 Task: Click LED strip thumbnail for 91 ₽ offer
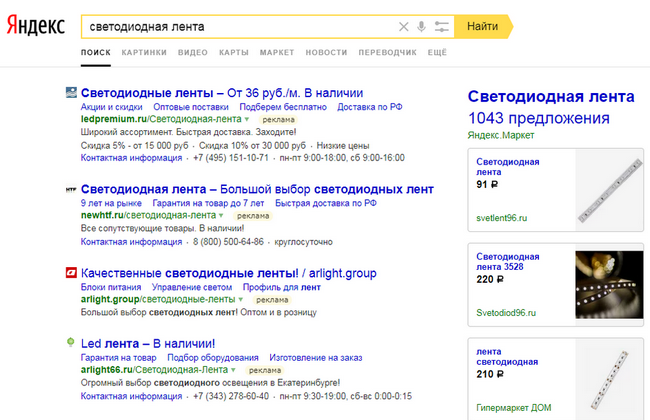click(609, 190)
